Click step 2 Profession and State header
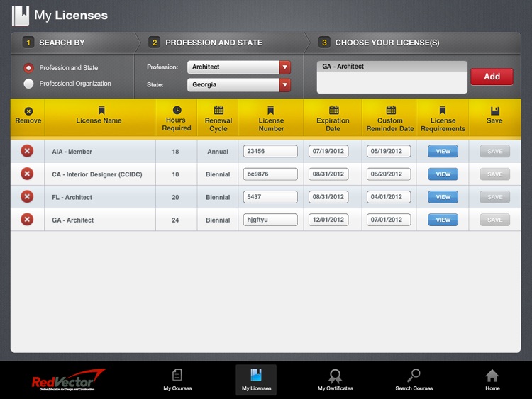Viewport: 532px width, 399px height. [214, 43]
